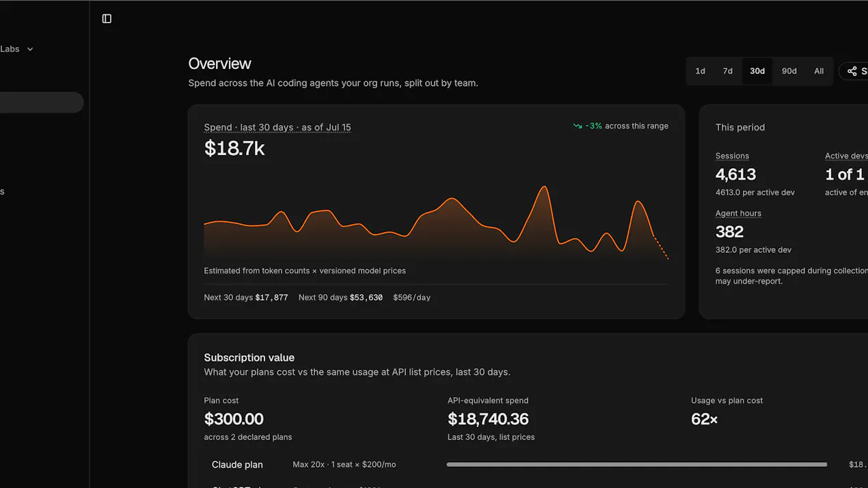Click the Next 30 days $17,877 forecast
868x488 pixels.
(246, 297)
